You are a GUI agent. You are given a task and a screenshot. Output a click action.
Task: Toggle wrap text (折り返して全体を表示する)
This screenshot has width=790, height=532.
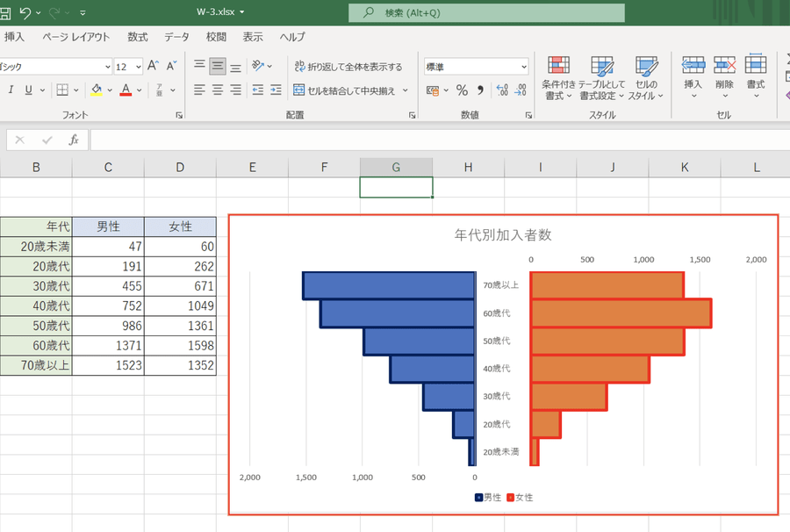tap(348, 67)
